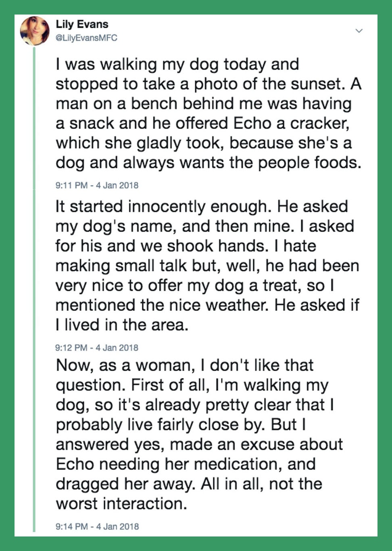The width and height of the screenshot is (392, 551).
Task: Click the line beginning 'Now, as a woman'
Action: click(185, 365)
